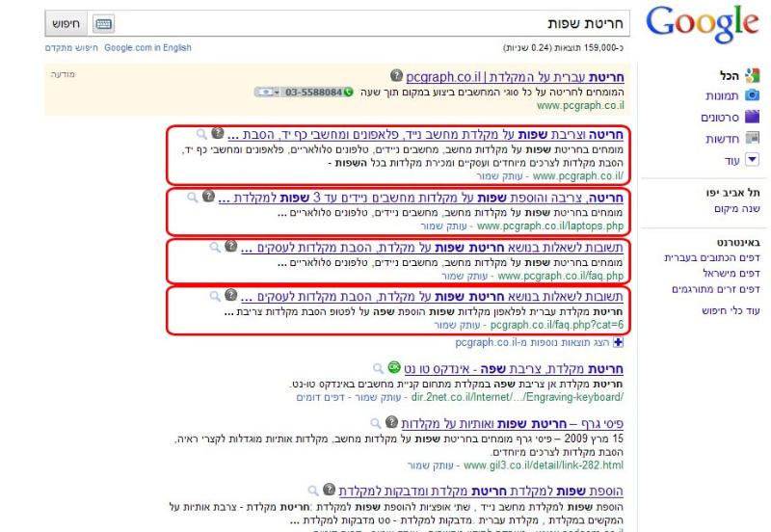Click the green OK rating icon on אינדקס טו נט result
Image resolution: width=771 pixels, height=532 pixels.
click(x=394, y=367)
